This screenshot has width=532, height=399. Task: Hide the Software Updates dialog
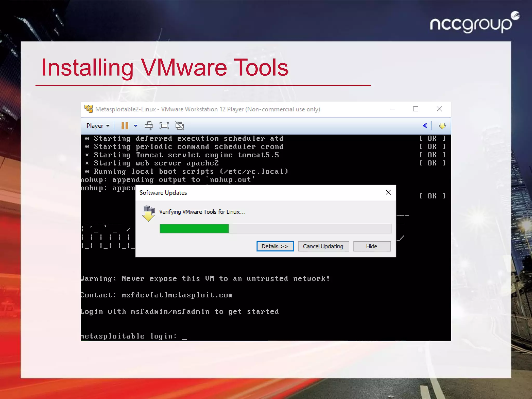click(372, 246)
